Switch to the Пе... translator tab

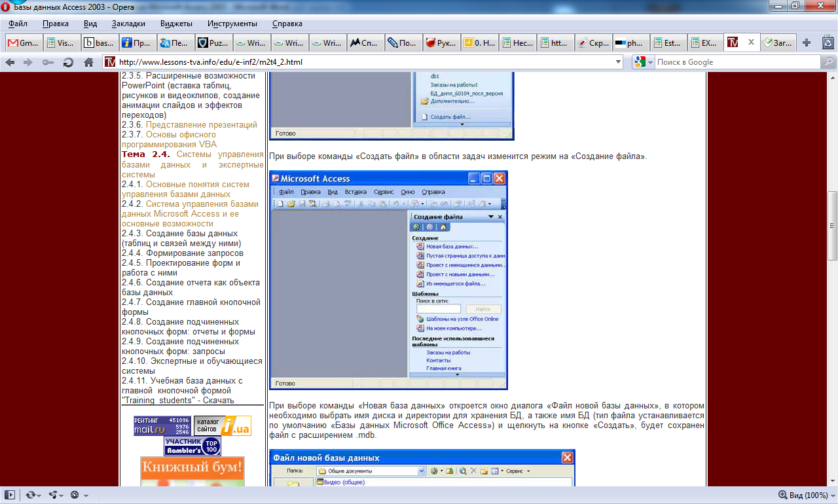pos(175,43)
